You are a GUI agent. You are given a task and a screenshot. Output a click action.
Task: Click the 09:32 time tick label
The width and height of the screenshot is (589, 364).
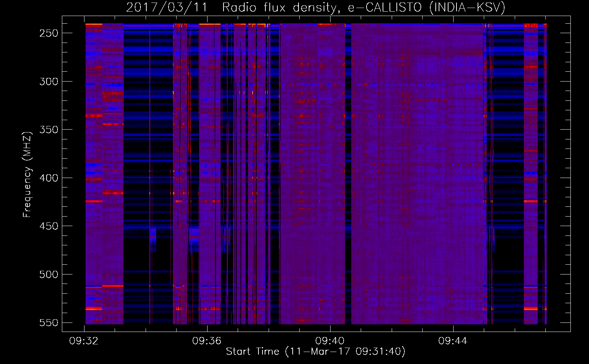click(x=84, y=341)
